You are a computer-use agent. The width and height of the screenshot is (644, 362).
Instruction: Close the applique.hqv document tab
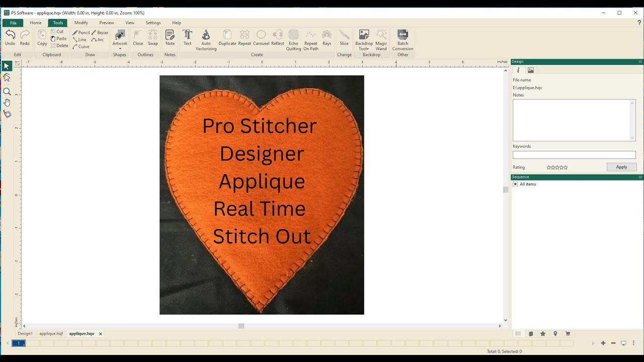(x=101, y=334)
